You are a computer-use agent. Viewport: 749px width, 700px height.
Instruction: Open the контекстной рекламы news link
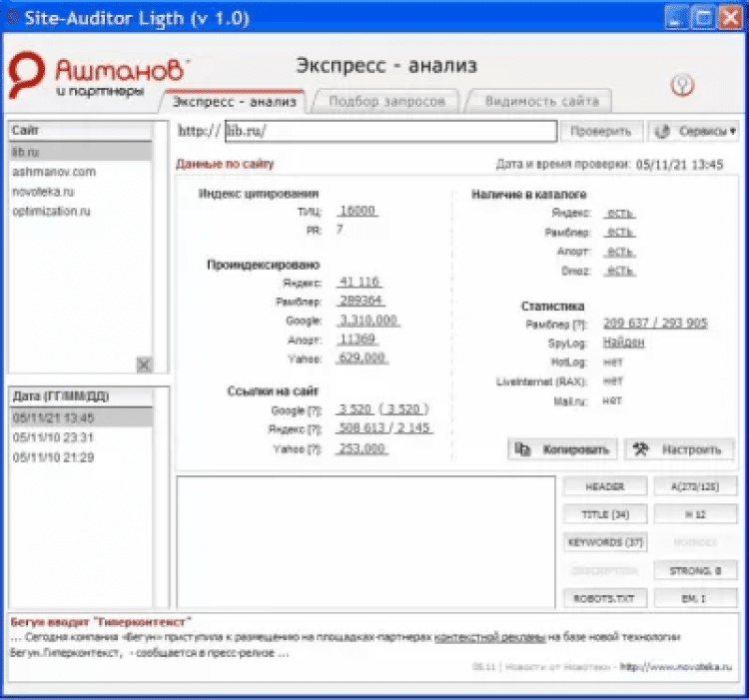(489, 637)
